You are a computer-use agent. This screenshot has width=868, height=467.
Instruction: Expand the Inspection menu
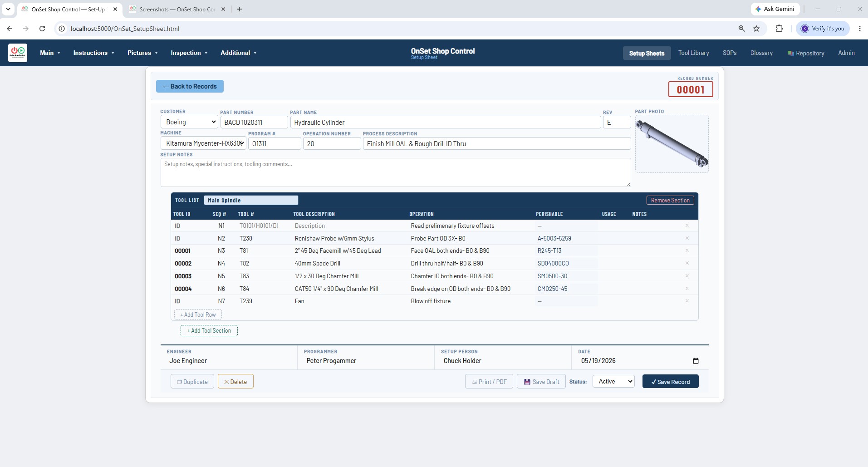(x=189, y=53)
